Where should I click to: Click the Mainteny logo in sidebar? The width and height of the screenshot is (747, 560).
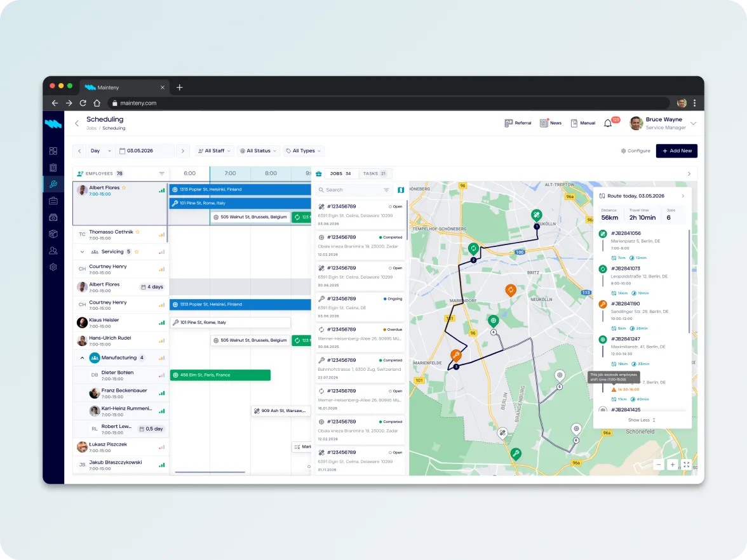[x=53, y=124]
